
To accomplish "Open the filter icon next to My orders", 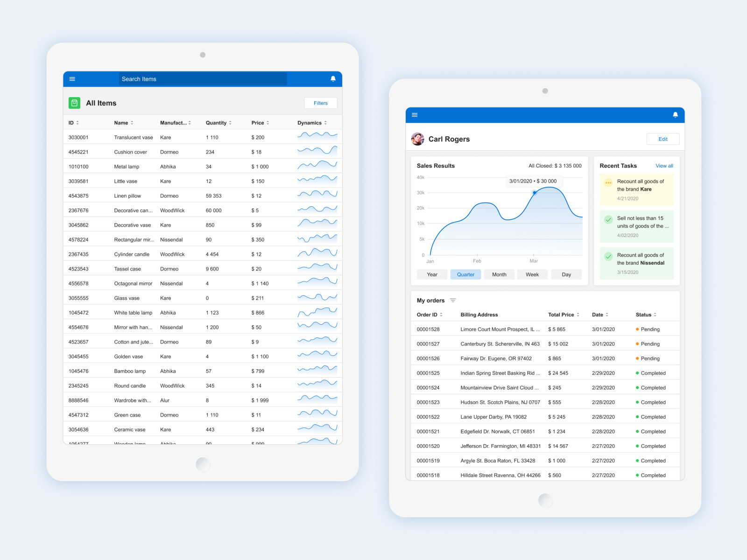I will [x=453, y=301].
